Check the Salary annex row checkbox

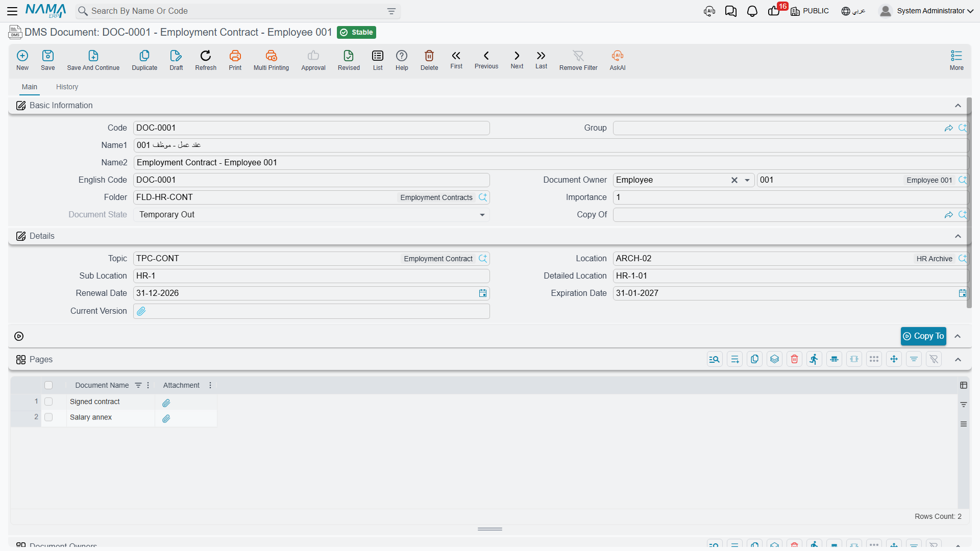click(x=48, y=417)
